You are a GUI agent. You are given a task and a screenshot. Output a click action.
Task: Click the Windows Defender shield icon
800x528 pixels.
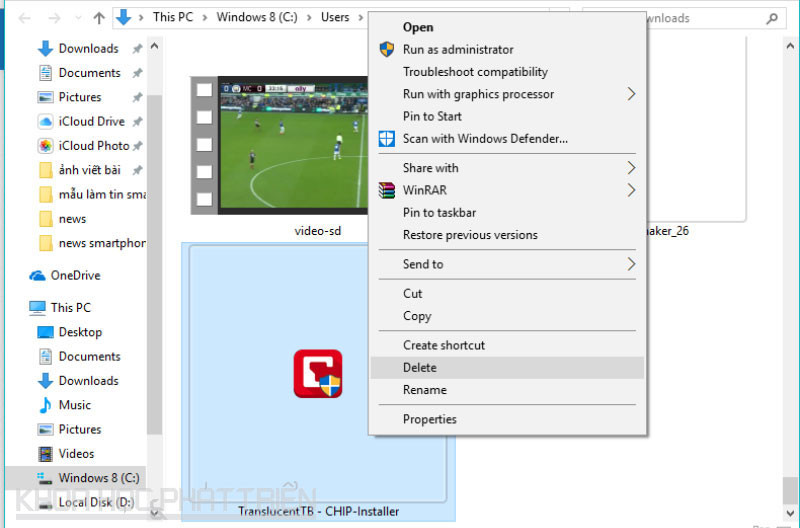386,139
